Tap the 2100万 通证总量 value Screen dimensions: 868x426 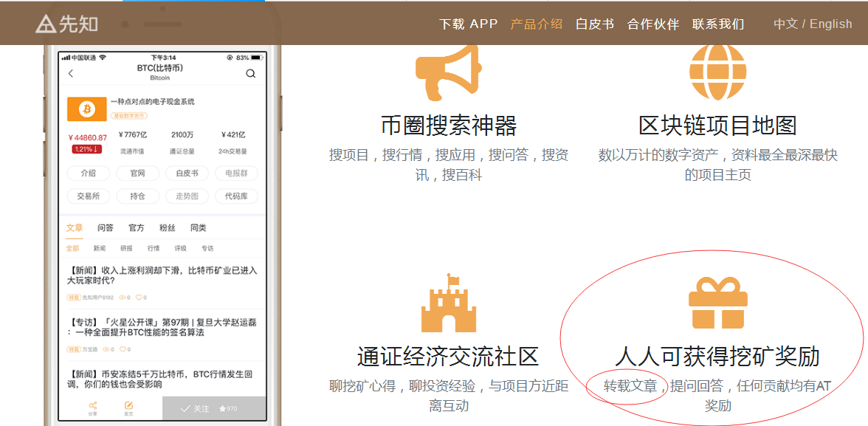(x=182, y=134)
